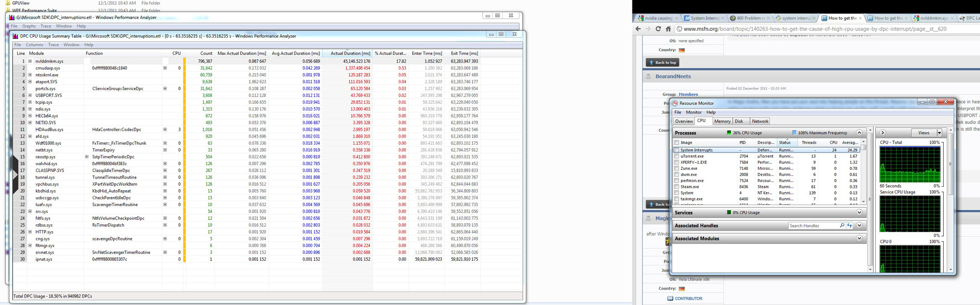Expand the nvlddmkm.sys module row

[x=30, y=61]
